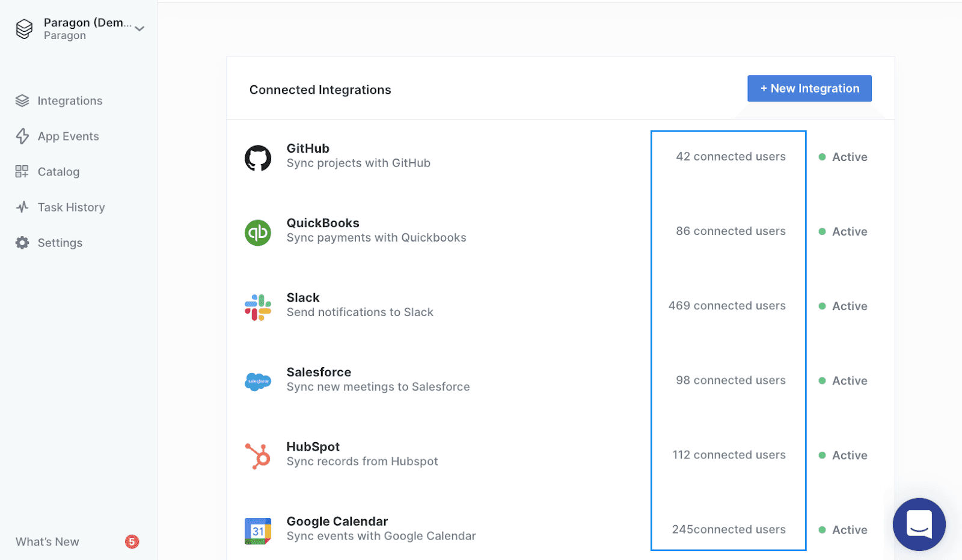Screen dimensions: 962x560
Task: Open What's New notifications
Action: tap(47, 542)
